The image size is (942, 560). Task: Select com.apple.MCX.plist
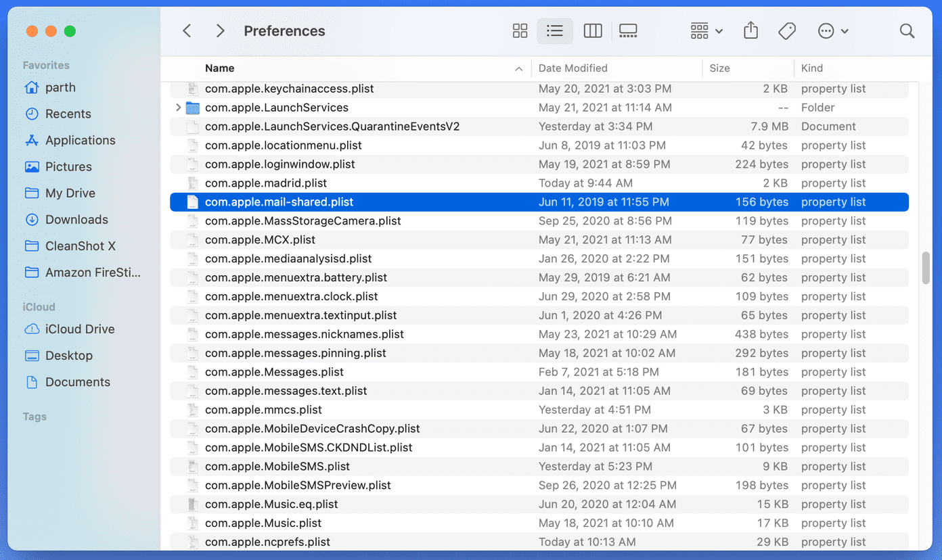pyautogui.click(x=539, y=240)
